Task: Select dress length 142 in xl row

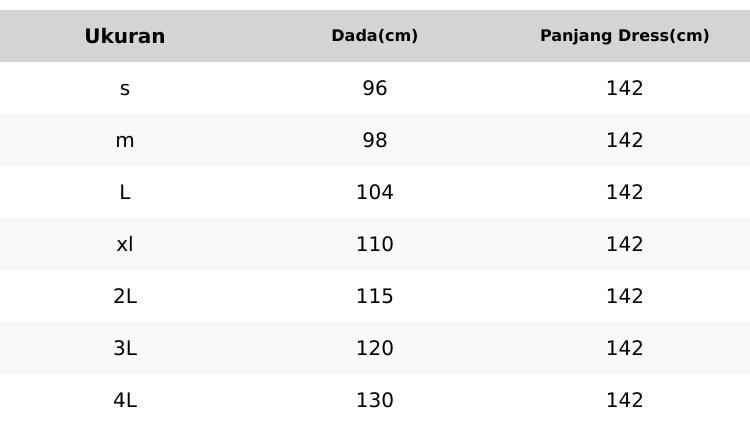Action: click(624, 244)
